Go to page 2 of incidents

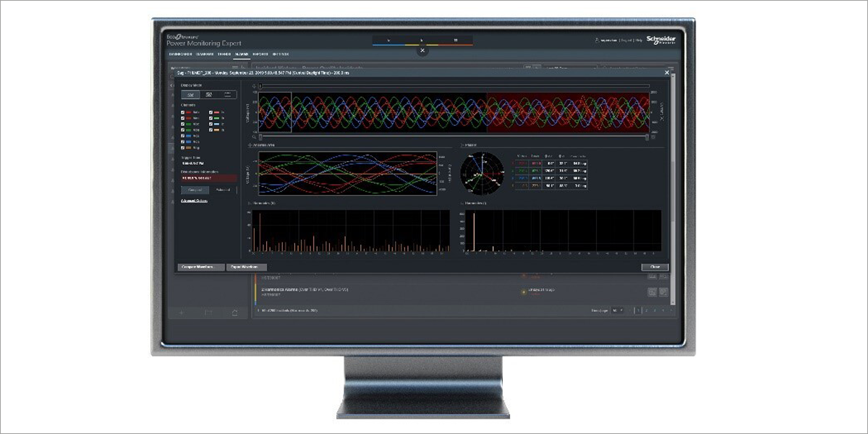[646, 310]
